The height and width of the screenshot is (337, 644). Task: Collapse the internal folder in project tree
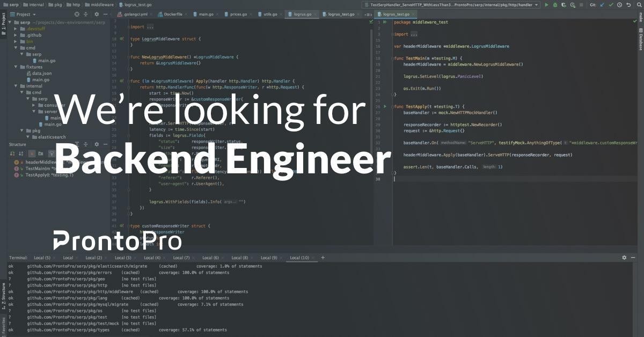(16, 85)
